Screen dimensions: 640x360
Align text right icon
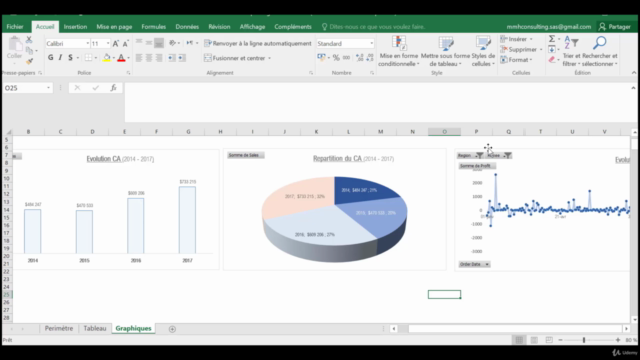159,58
